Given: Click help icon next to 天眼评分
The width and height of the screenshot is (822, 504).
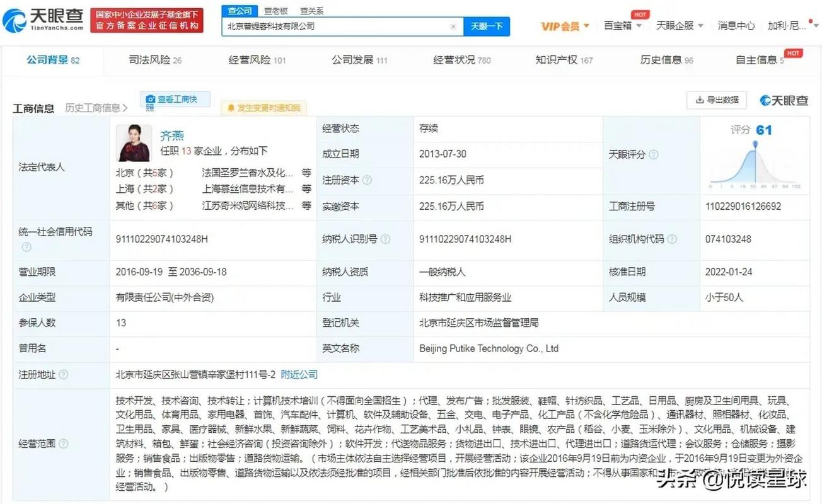Looking at the screenshot, I should click(654, 154).
